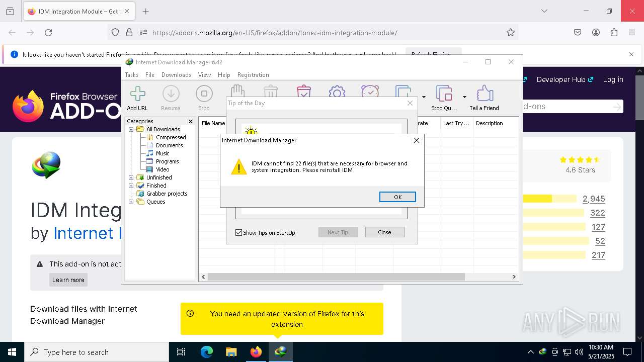Image resolution: width=644 pixels, height=362 pixels.
Task: Click the downloads list horizontal scrollbar
Action: (336, 277)
